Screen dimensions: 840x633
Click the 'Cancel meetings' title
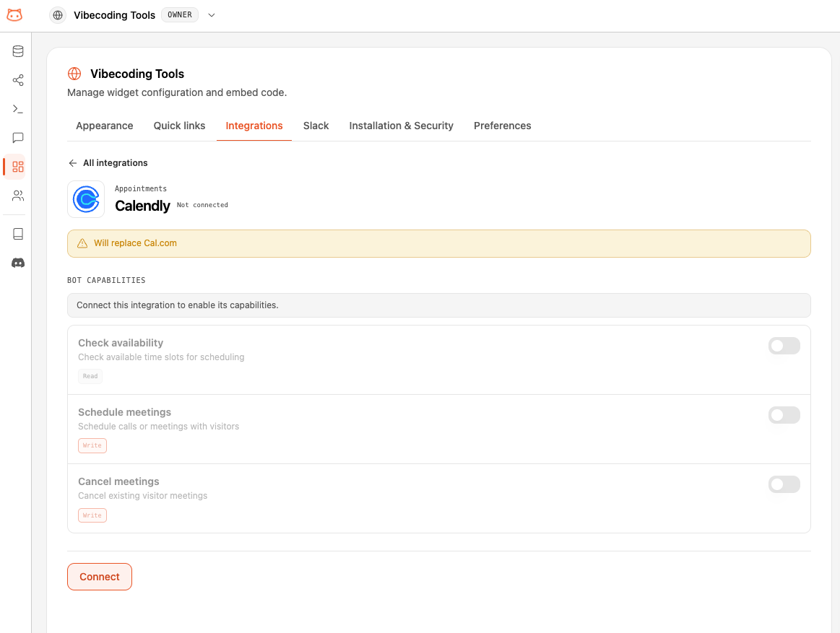[118, 481]
